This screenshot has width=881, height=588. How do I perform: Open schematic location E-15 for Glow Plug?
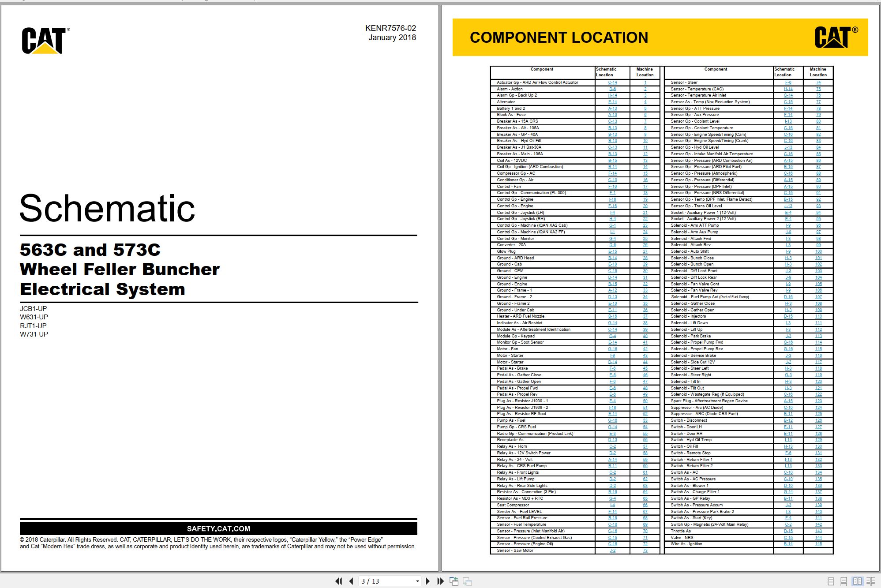pos(612,251)
